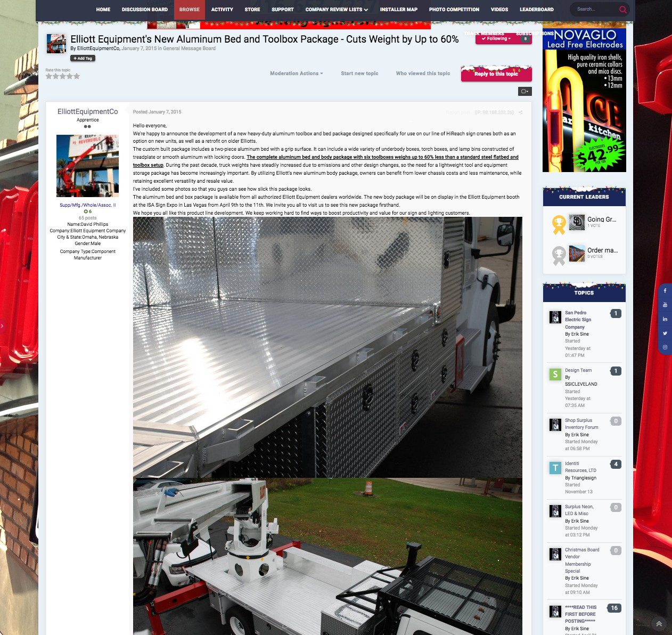672x635 pixels.
Task: Click the Add Tag button
Action: coord(83,58)
